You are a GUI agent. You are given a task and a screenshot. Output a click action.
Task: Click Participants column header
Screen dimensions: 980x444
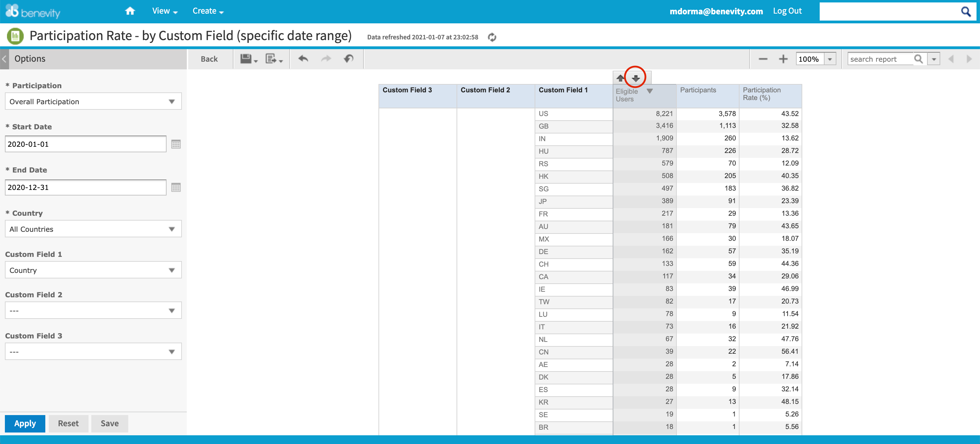click(x=707, y=96)
